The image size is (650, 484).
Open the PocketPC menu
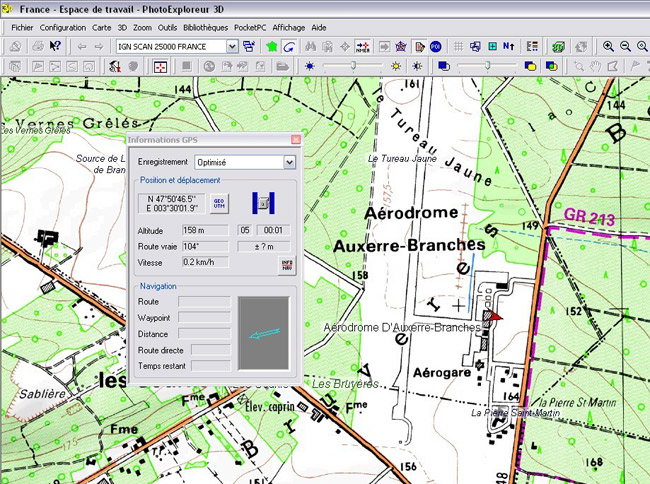point(250,28)
